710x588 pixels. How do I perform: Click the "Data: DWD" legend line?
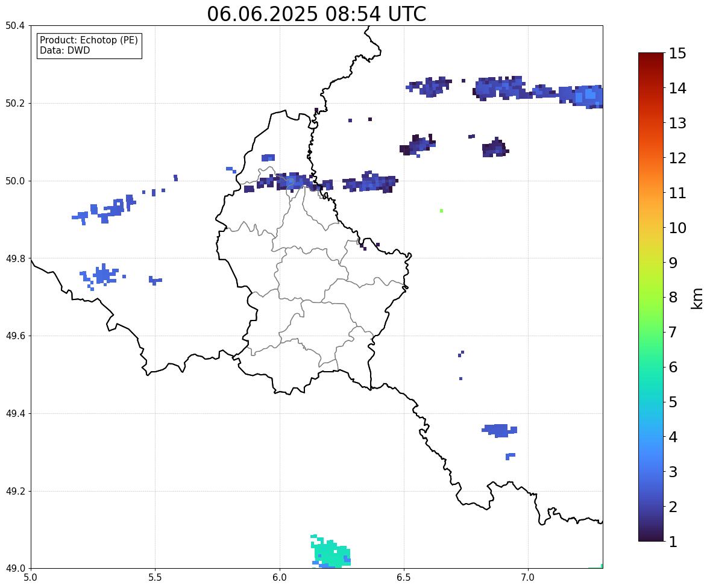click(64, 50)
